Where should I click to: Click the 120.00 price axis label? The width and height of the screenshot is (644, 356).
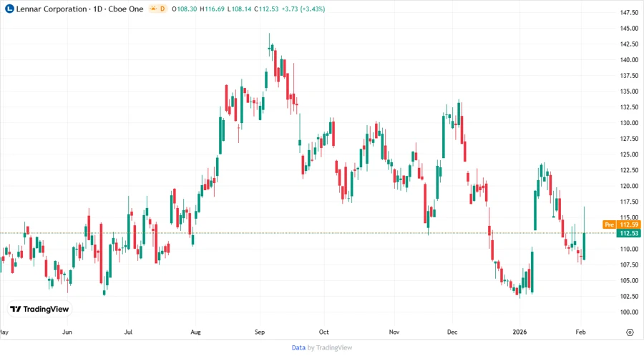[x=629, y=186]
